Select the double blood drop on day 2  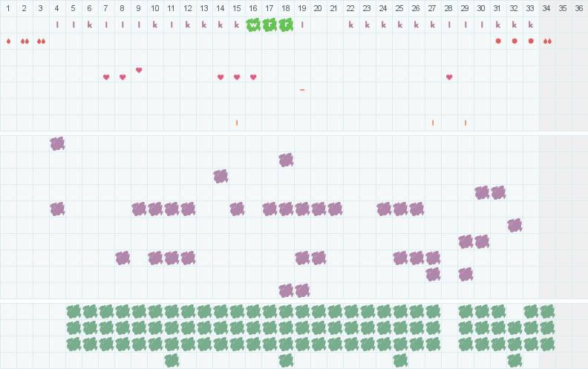[x=24, y=41]
